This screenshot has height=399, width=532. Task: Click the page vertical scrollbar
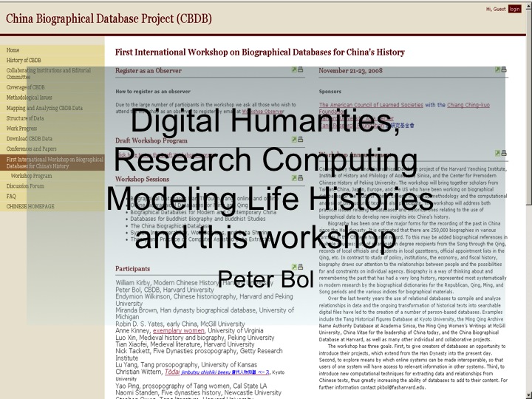click(x=529, y=200)
